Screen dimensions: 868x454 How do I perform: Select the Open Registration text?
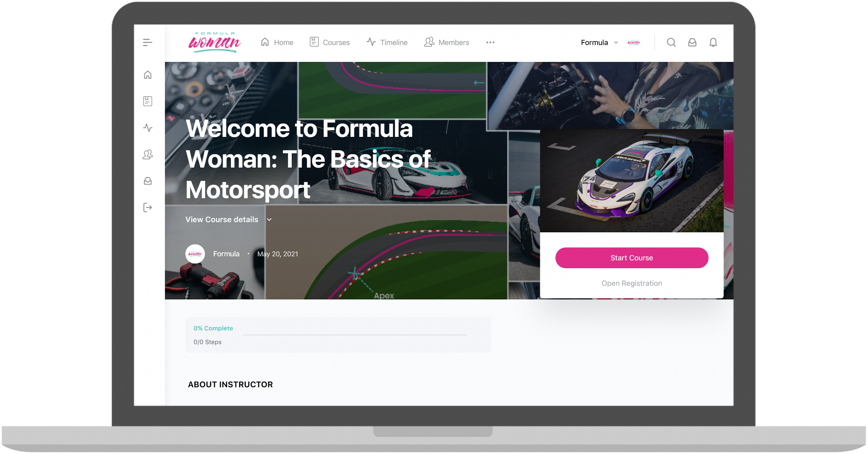[x=632, y=283]
